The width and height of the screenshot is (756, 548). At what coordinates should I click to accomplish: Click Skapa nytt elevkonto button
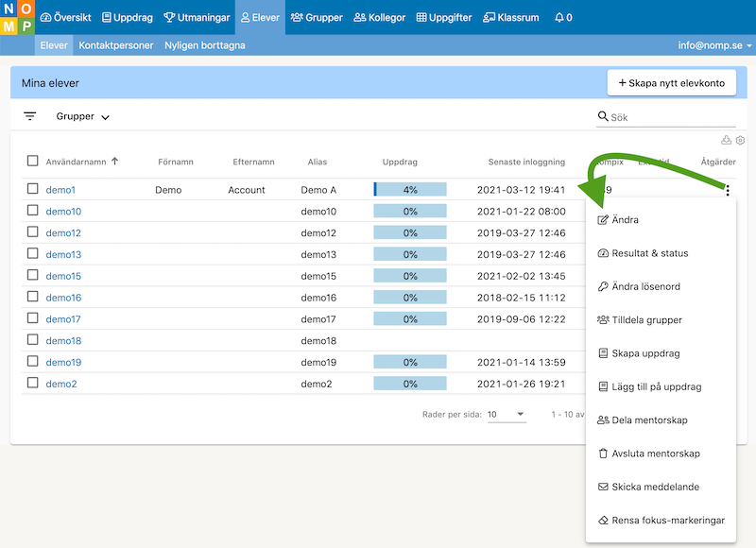pos(671,83)
